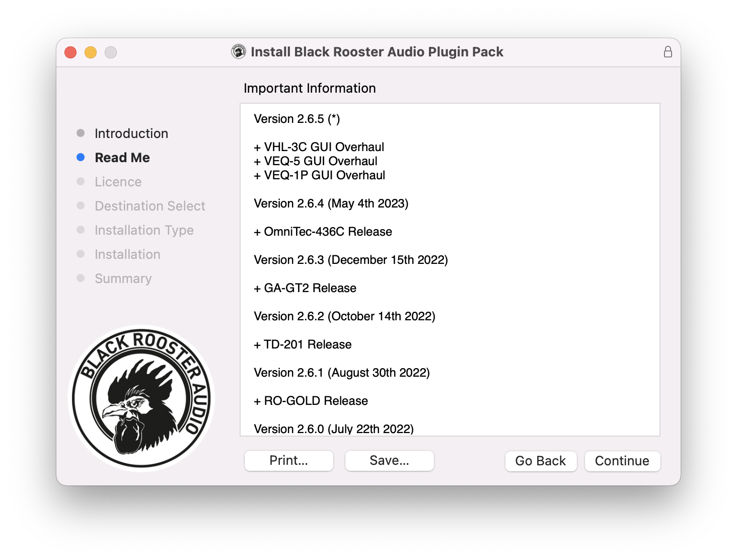Click the "+ VEQ-5 GUI Overhaul" line
This screenshot has height=560, width=737.
pos(316,161)
